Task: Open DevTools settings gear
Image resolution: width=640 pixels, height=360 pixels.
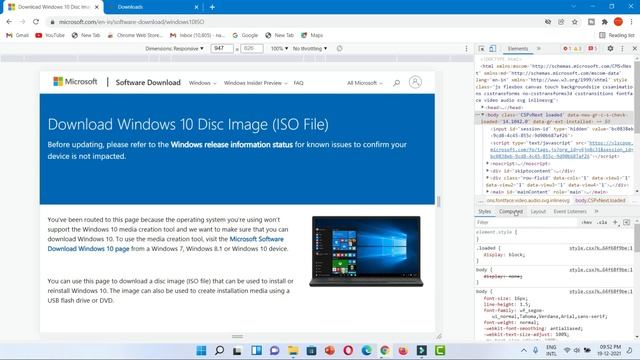Action: tap(610, 48)
